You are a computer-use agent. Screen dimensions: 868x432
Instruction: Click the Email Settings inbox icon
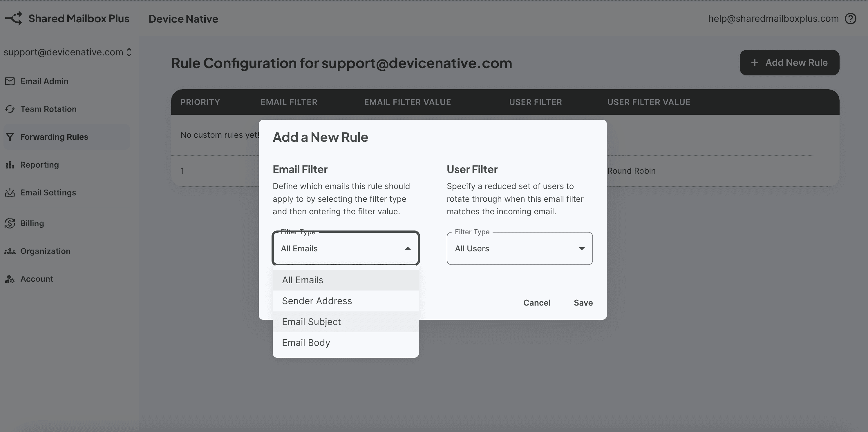point(10,193)
